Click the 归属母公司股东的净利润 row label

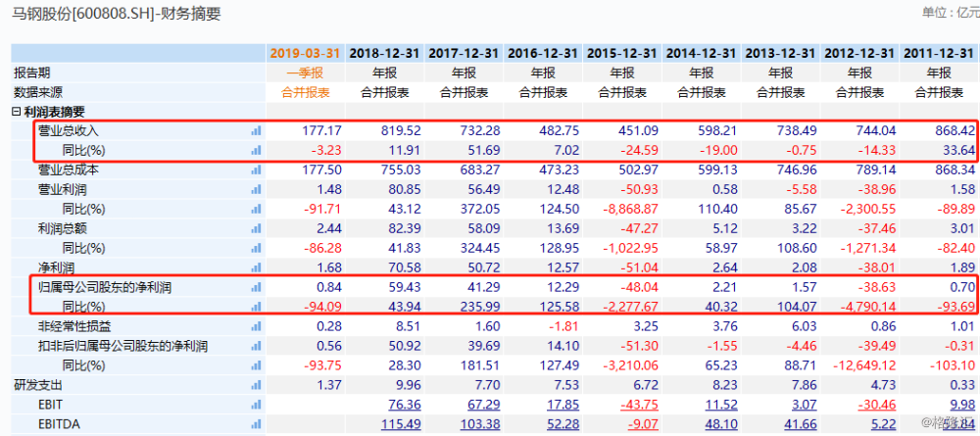pos(105,287)
